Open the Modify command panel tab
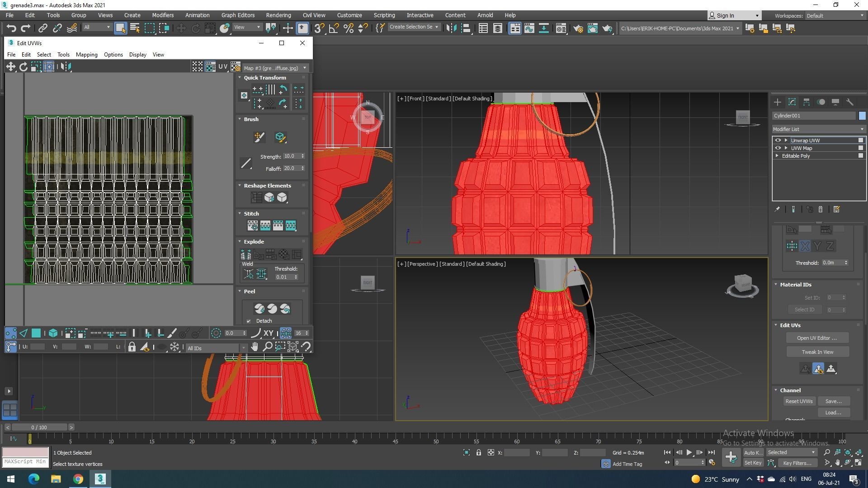Viewport: 868px width, 488px height. [792, 102]
